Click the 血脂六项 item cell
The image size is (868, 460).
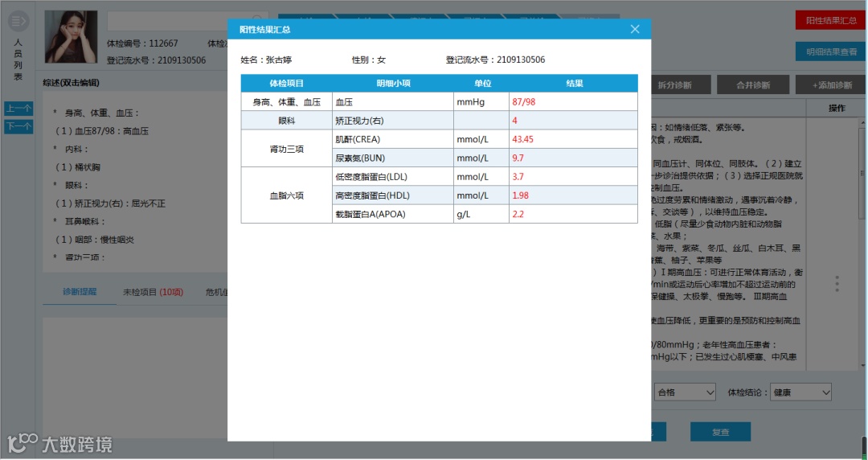pos(287,195)
